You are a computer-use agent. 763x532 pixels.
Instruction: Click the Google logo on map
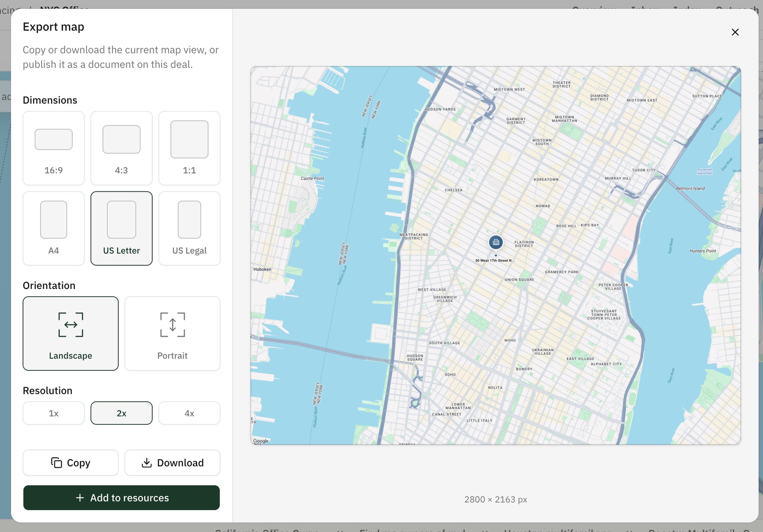pyautogui.click(x=261, y=441)
